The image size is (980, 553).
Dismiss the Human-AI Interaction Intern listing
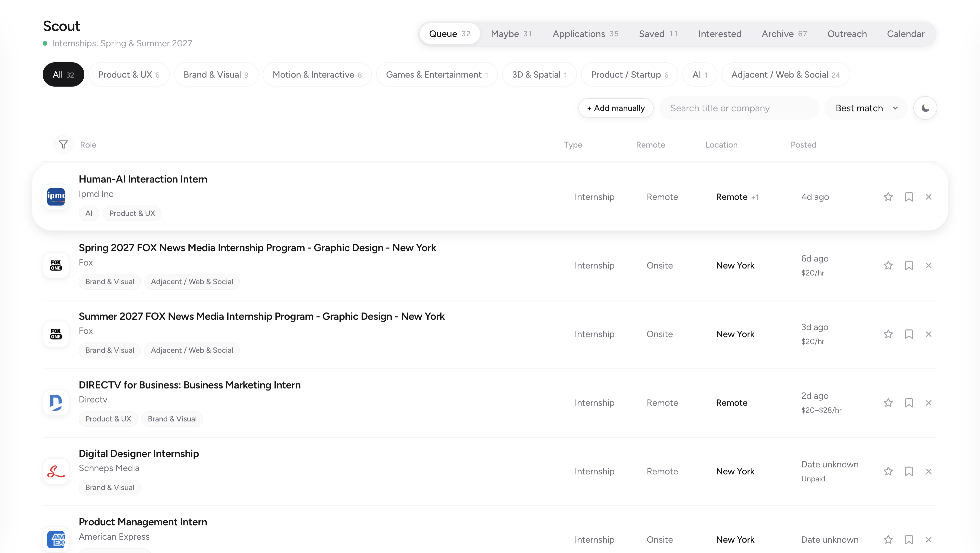click(929, 197)
